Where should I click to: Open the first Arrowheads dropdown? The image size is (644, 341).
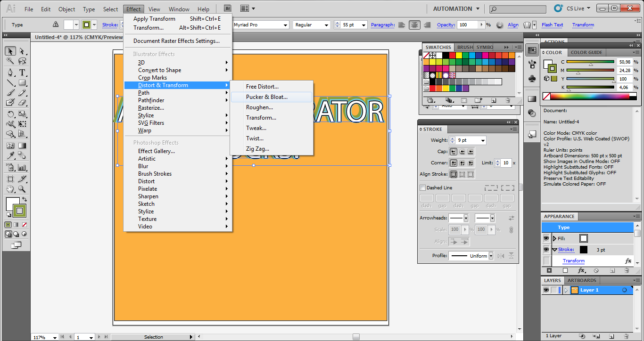[x=466, y=218]
